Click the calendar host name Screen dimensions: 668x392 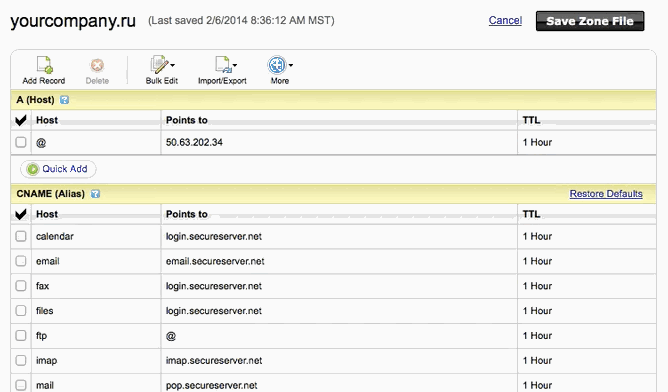point(55,236)
